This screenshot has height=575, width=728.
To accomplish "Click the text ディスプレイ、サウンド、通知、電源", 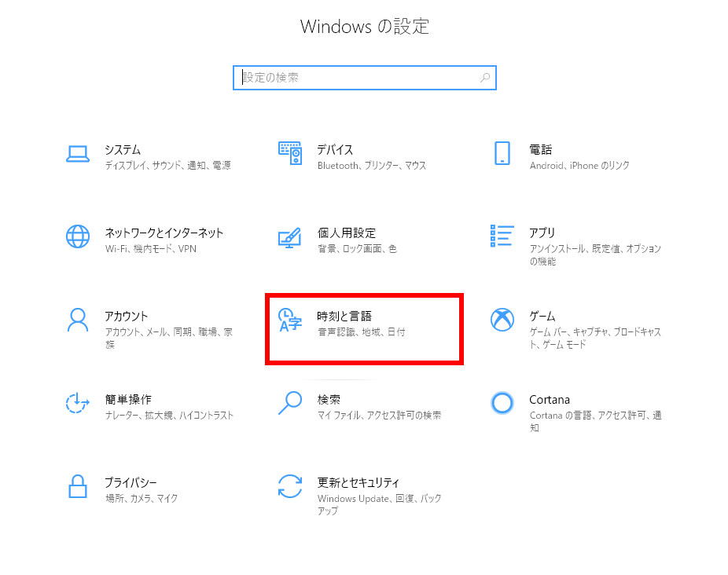I will point(168,165).
